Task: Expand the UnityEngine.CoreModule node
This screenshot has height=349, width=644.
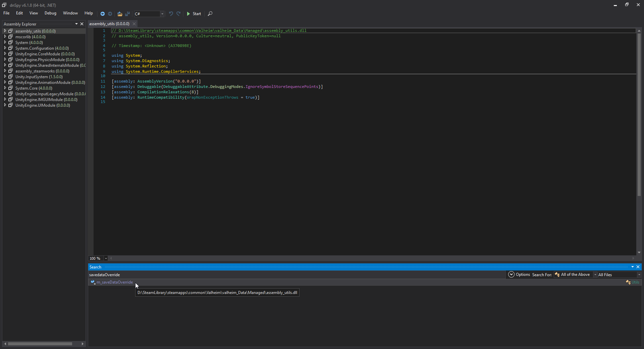Action: tap(5, 54)
